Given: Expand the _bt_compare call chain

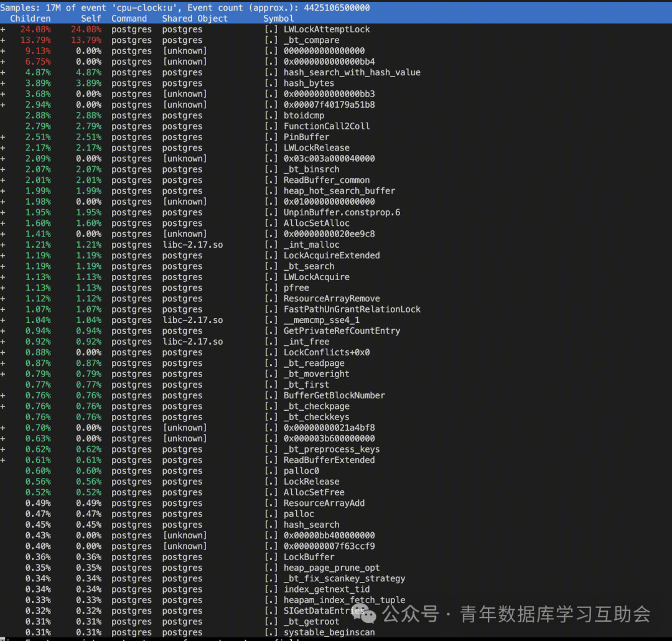Looking at the screenshot, I should pos(3,40).
